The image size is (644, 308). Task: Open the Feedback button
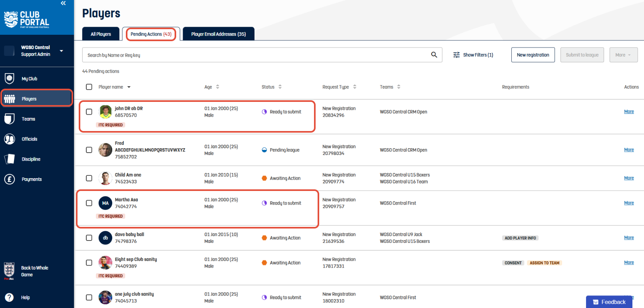pos(609,302)
